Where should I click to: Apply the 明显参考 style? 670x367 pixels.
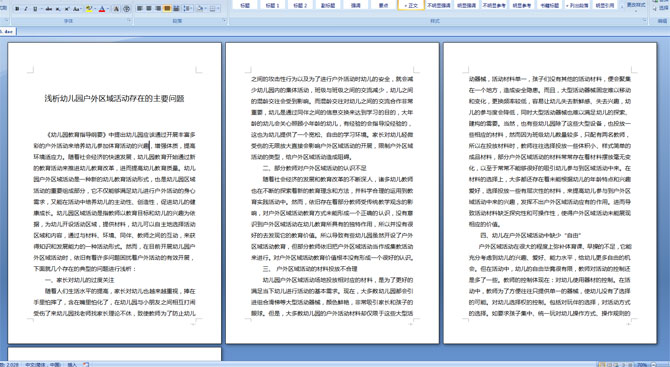click(x=522, y=5)
